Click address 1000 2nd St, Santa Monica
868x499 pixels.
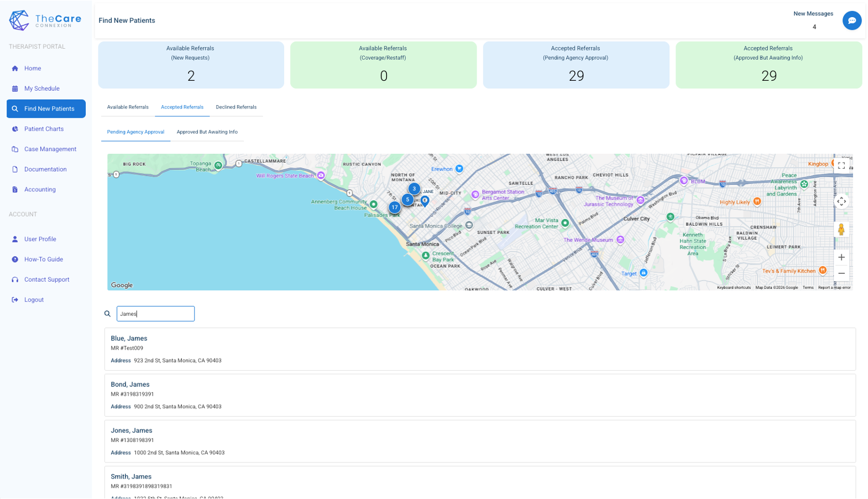pyautogui.click(x=179, y=453)
